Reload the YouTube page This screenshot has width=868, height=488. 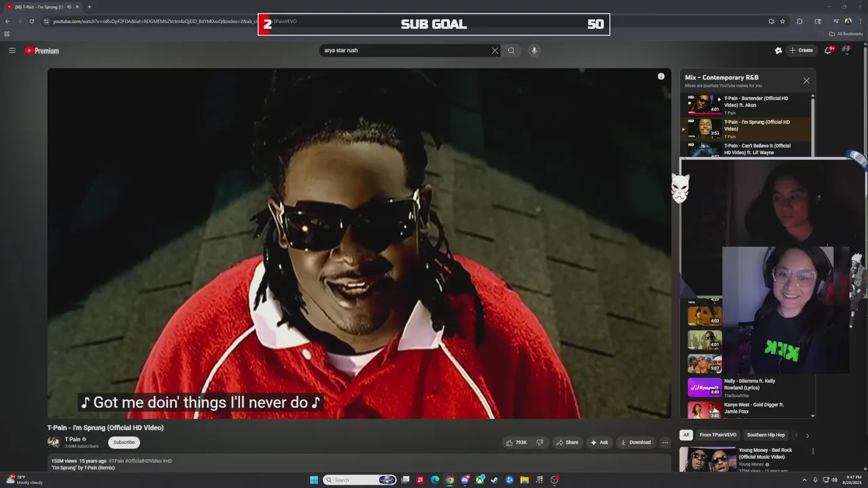pyautogui.click(x=31, y=21)
